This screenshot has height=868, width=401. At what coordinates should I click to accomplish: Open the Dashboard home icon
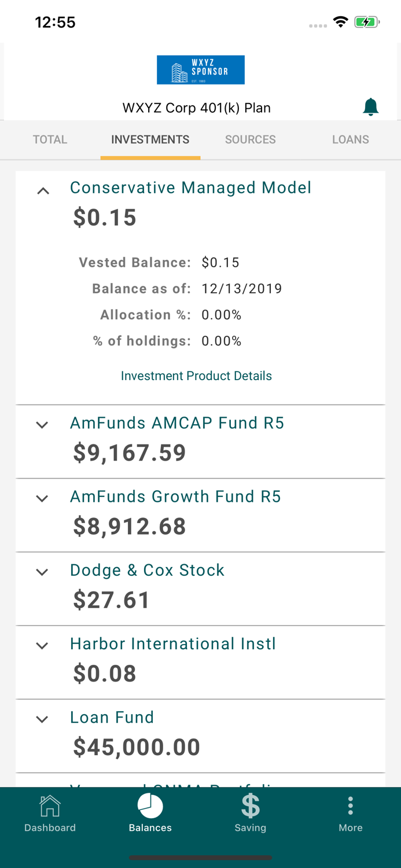[50, 806]
